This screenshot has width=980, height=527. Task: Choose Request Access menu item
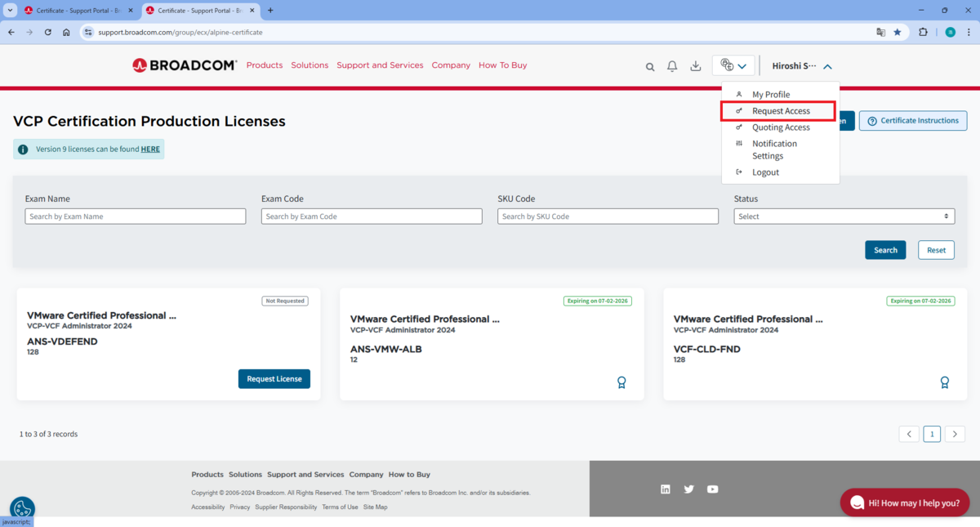click(x=781, y=111)
